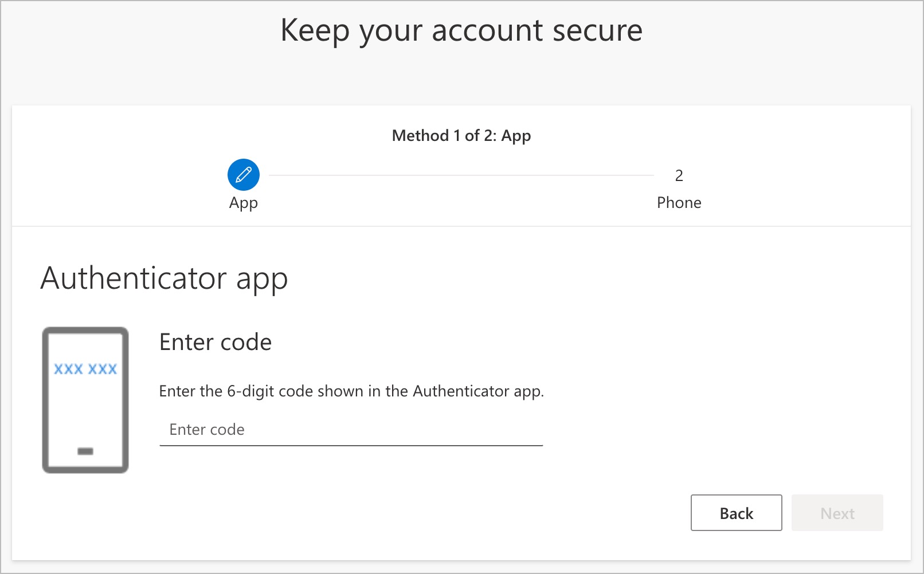Select the App label below the pencil icon

[244, 202]
